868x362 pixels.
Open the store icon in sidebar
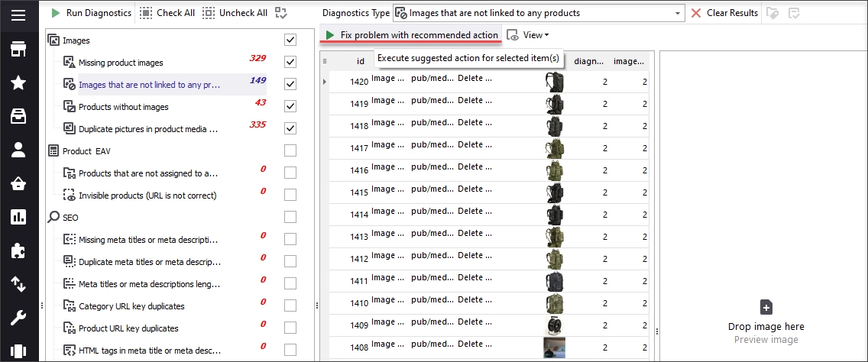(18, 50)
